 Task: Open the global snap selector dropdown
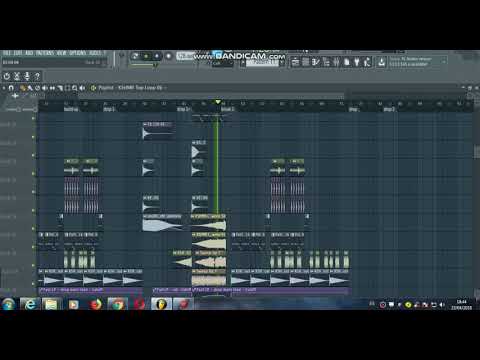[223, 63]
